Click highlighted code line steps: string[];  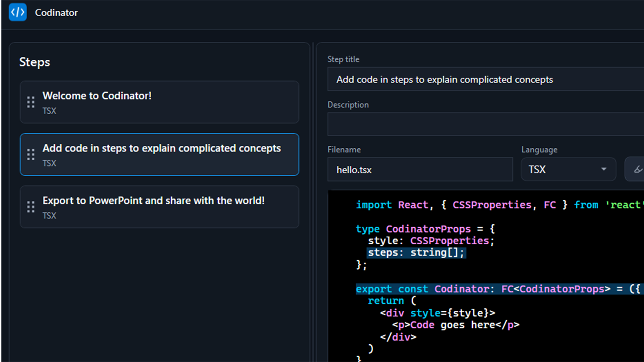pyautogui.click(x=416, y=252)
